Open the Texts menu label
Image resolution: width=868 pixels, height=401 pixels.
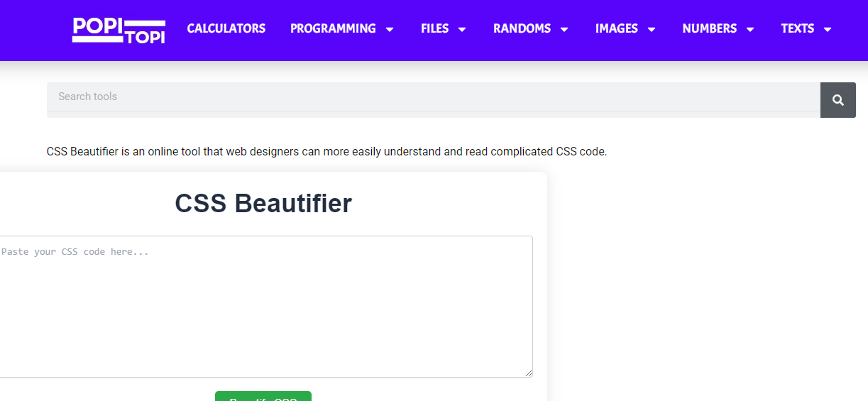coord(797,28)
